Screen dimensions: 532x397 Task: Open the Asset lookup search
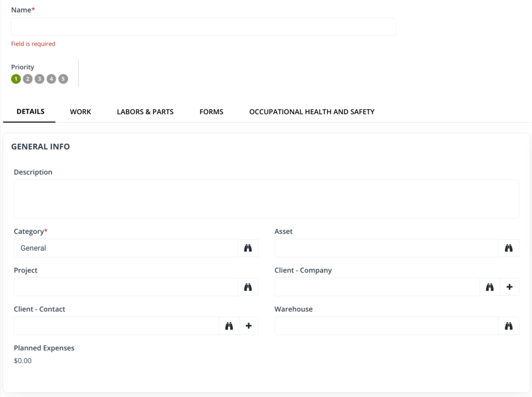coord(509,248)
